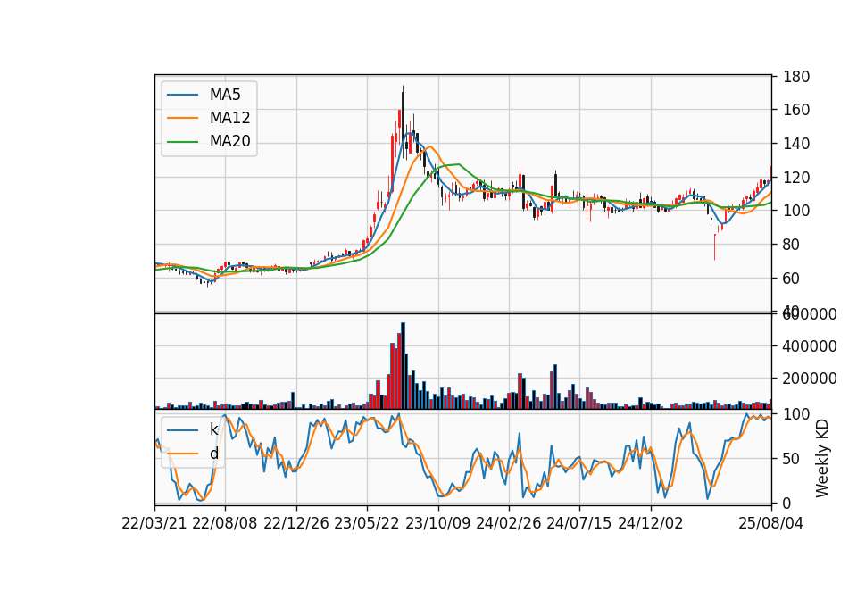
Task: Click the green MA20 legend line sample
Action: click(182, 142)
